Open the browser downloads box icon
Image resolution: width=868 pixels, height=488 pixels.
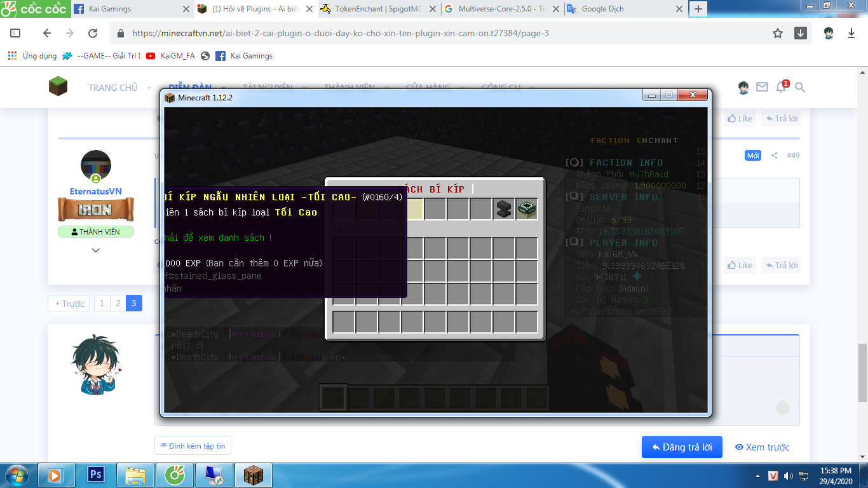click(801, 33)
